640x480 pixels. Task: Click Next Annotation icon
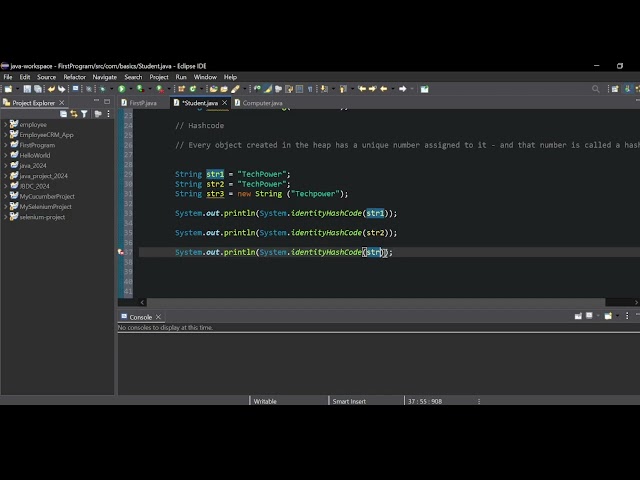[324, 89]
